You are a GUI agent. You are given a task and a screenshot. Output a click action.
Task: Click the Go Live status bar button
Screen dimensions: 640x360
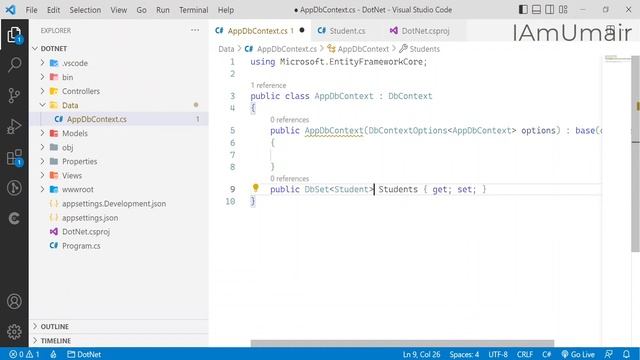pyautogui.click(x=578, y=354)
